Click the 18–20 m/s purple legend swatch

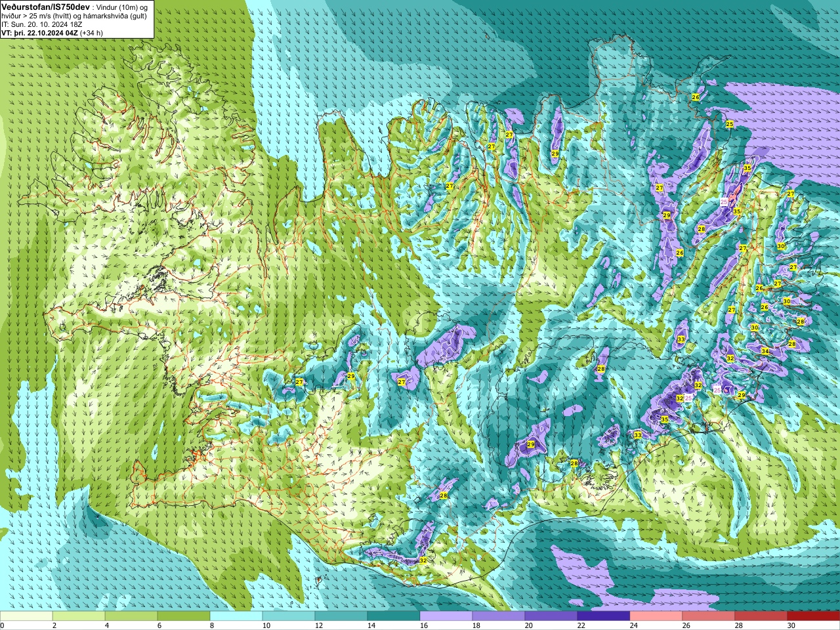click(499, 616)
